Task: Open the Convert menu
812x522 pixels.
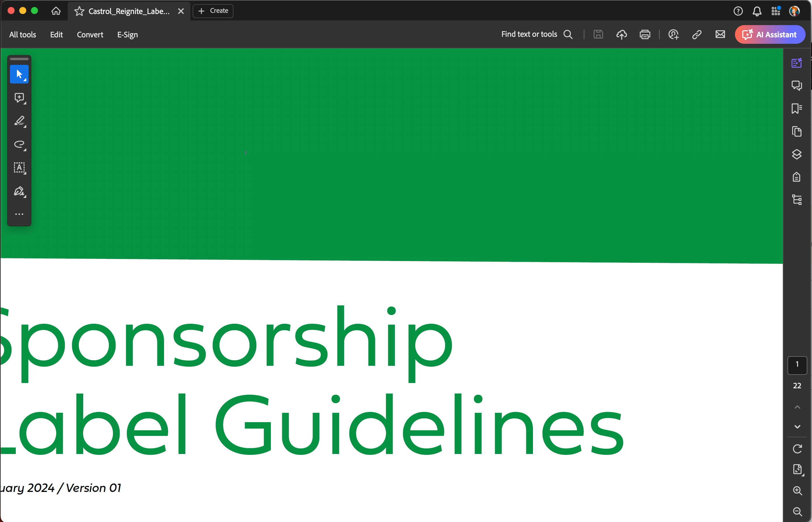Action: coord(90,34)
